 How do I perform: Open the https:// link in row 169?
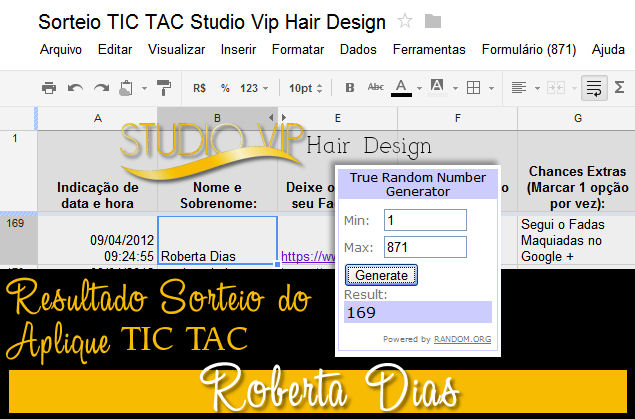pos(308,256)
